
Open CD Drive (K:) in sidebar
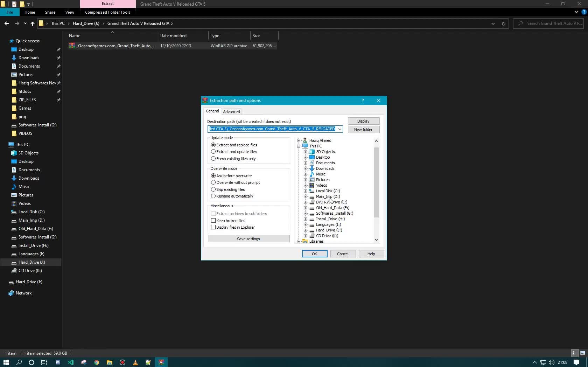click(30, 271)
